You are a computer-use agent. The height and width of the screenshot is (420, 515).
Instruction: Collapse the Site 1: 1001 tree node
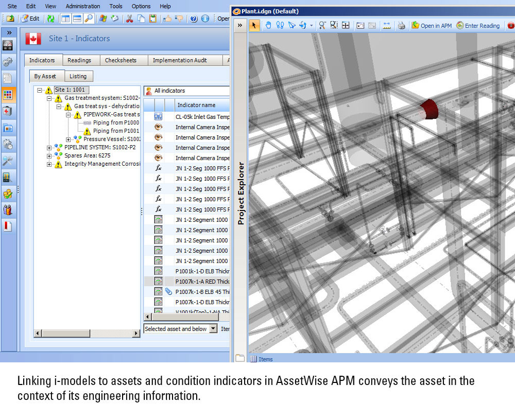point(40,90)
